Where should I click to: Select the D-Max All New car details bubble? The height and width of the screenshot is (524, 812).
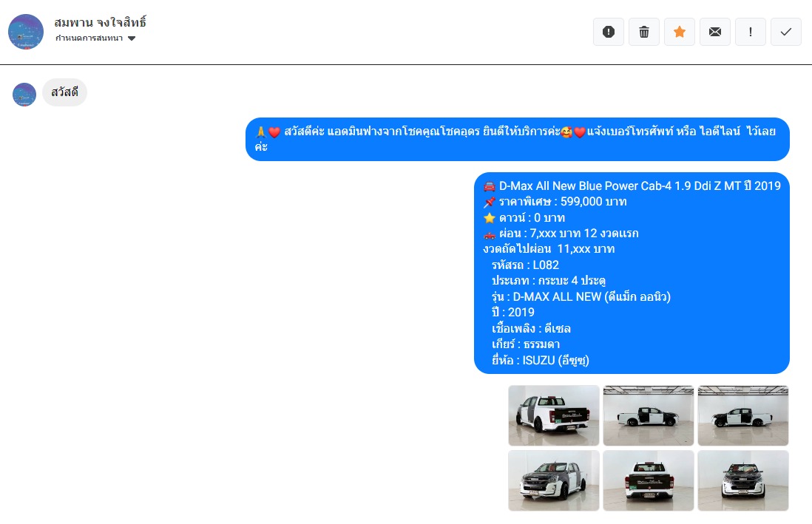632,273
